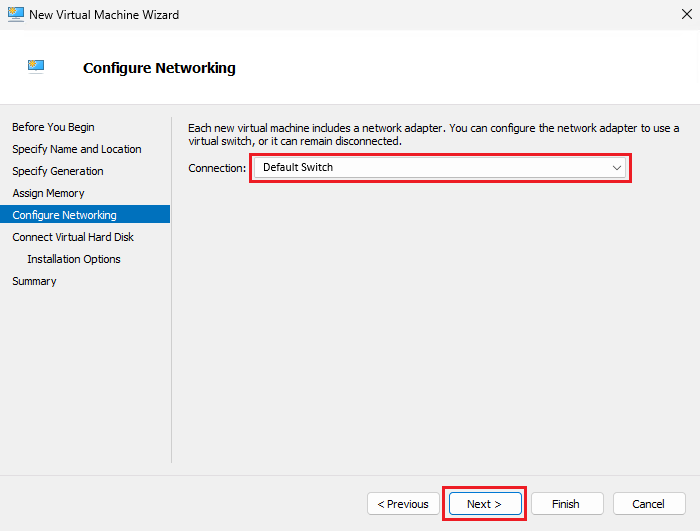Image resolution: width=700 pixels, height=531 pixels.
Task: Click the virtual machine icon in title bar
Action: (x=14, y=15)
